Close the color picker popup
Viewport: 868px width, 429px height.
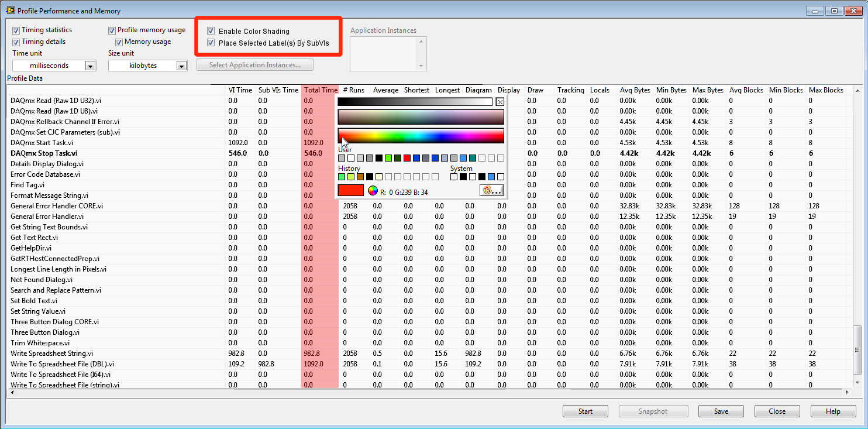pyautogui.click(x=500, y=102)
